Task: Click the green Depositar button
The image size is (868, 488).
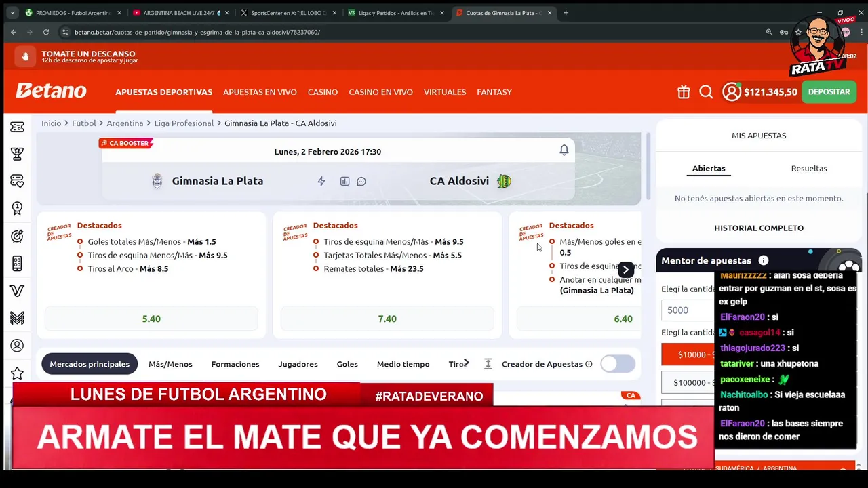Action: click(829, 92)
